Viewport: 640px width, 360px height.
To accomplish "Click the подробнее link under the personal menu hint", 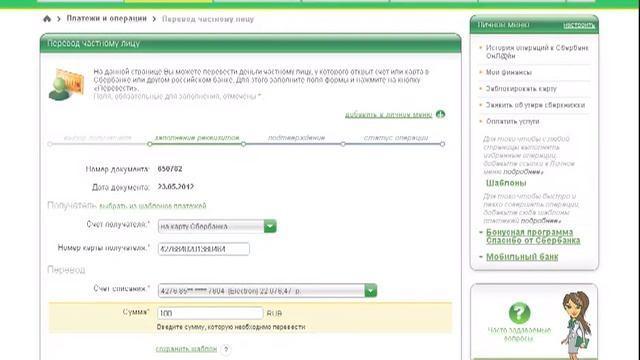I will click(523, 172).
